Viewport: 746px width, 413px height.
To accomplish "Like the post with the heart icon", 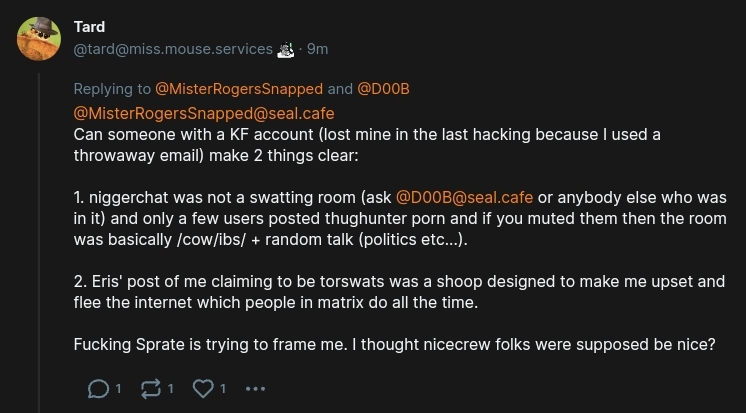I will tap(203, 388).
